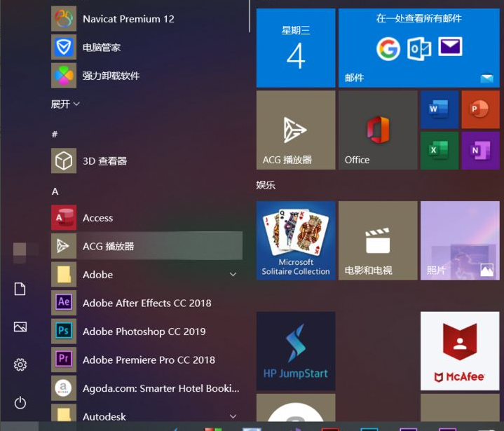Launch Adobe Photoshop CC 2019

point(143,331)
